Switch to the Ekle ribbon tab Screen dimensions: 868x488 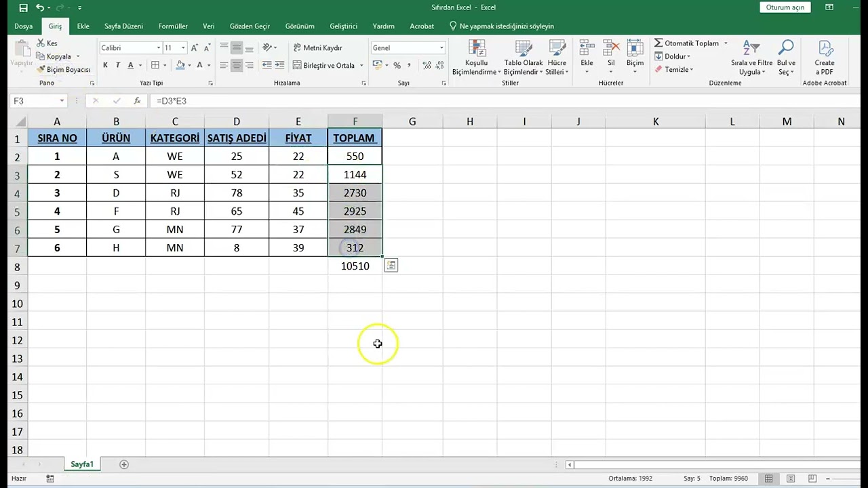tap(83, 26)
